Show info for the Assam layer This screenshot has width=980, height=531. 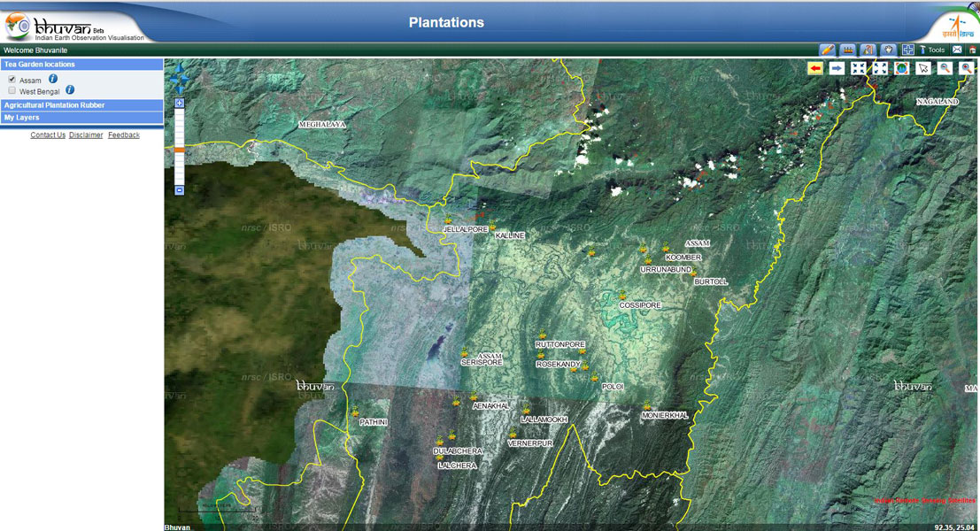pyautogui.click(x=53, y=79)
